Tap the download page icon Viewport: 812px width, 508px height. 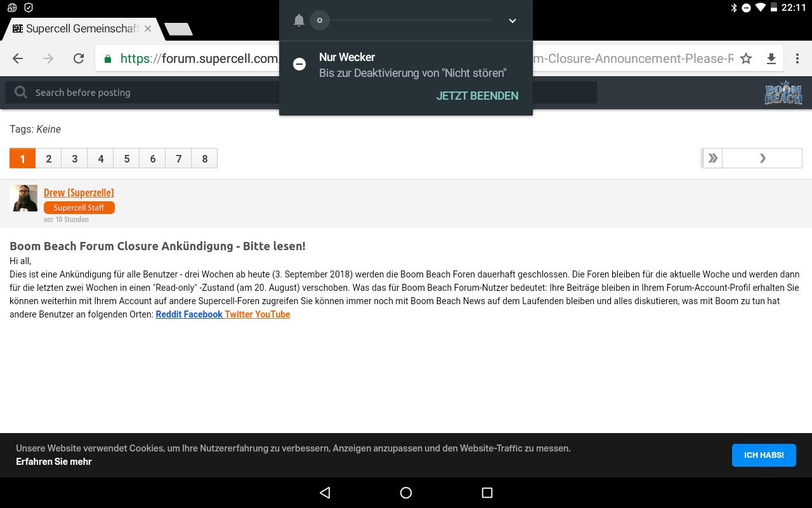[771, 58]
